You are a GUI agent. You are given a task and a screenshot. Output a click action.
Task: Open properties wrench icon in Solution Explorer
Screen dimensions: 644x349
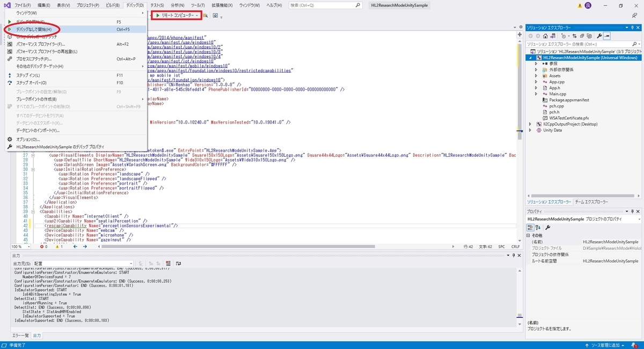click(x=599, y=35)
